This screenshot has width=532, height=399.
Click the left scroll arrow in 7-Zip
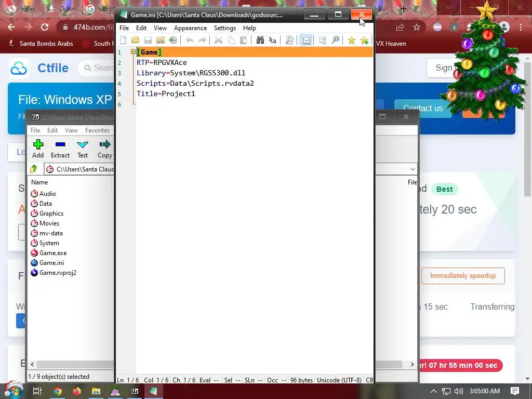point(32,364)
